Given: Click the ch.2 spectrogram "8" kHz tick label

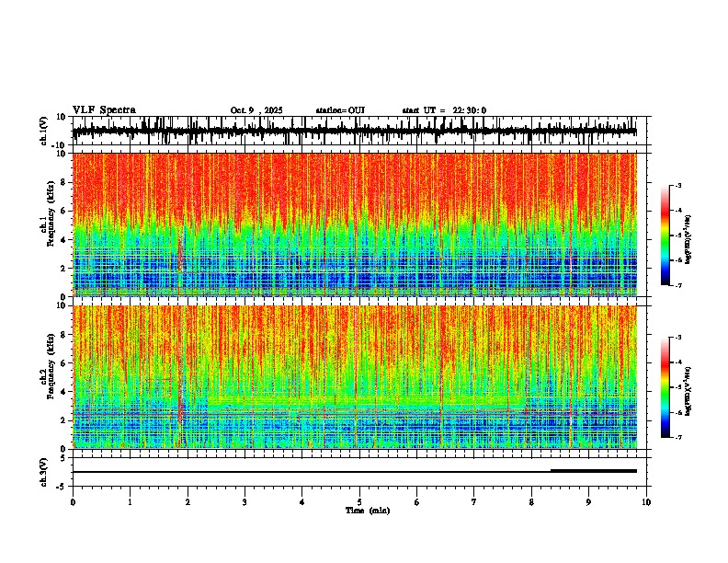Looking at the screenshot, I should click(x=64, y=335).
